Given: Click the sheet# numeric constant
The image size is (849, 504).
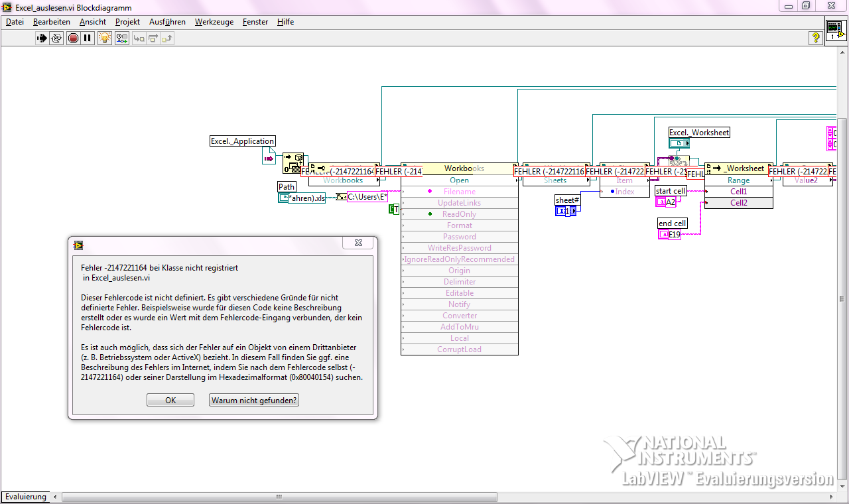Looking at the screenshot, I should [567, 211].
